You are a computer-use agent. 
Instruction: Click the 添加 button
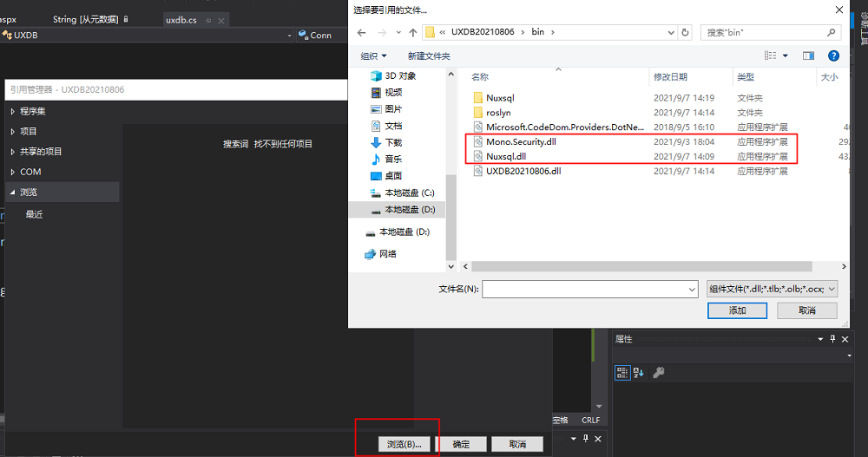pos(737,310)
